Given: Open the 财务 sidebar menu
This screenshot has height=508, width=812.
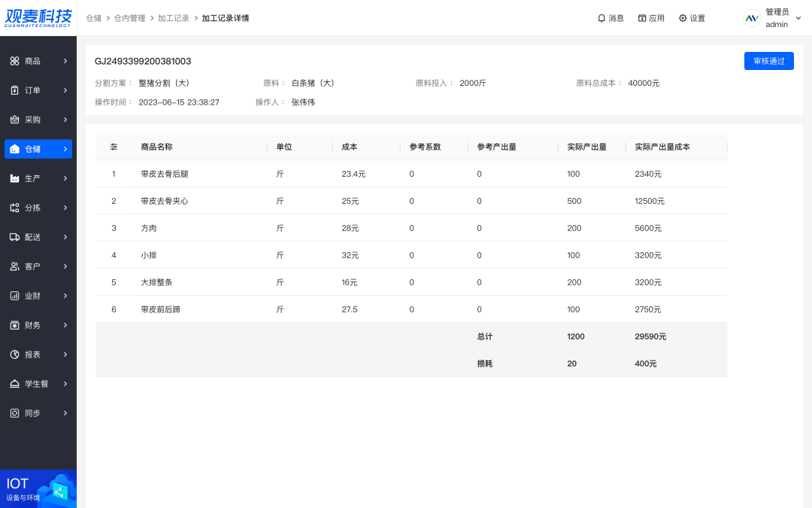Looking at the screenshot, I should pos(38,325).
